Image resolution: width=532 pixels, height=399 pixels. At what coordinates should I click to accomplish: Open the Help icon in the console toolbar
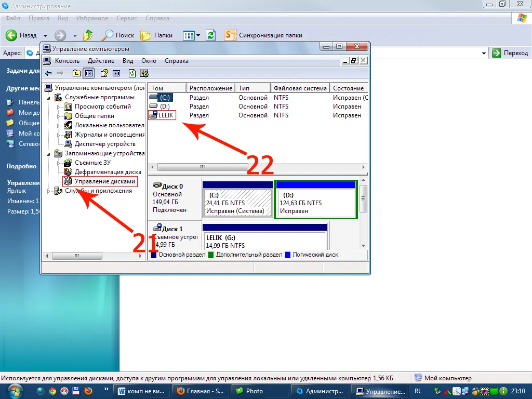tap(104, 73)
